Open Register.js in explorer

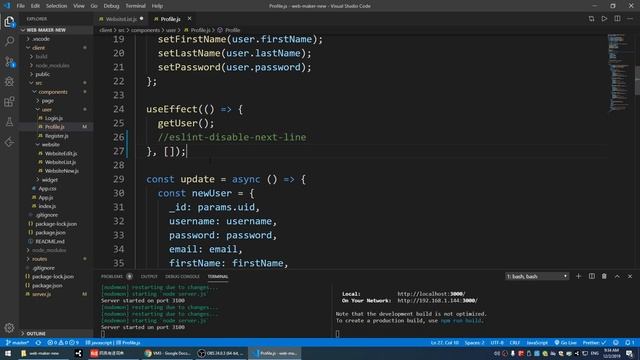(x=56, y=136)
